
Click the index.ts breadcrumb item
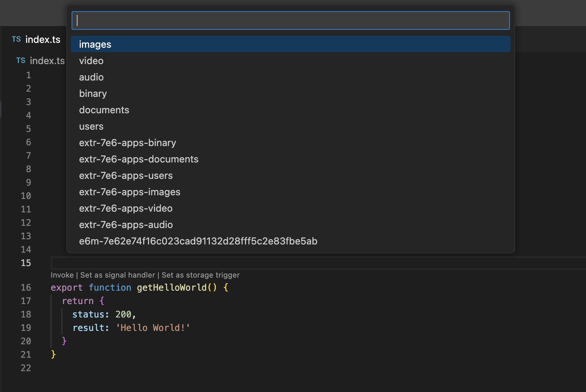(x=47, y=61)
